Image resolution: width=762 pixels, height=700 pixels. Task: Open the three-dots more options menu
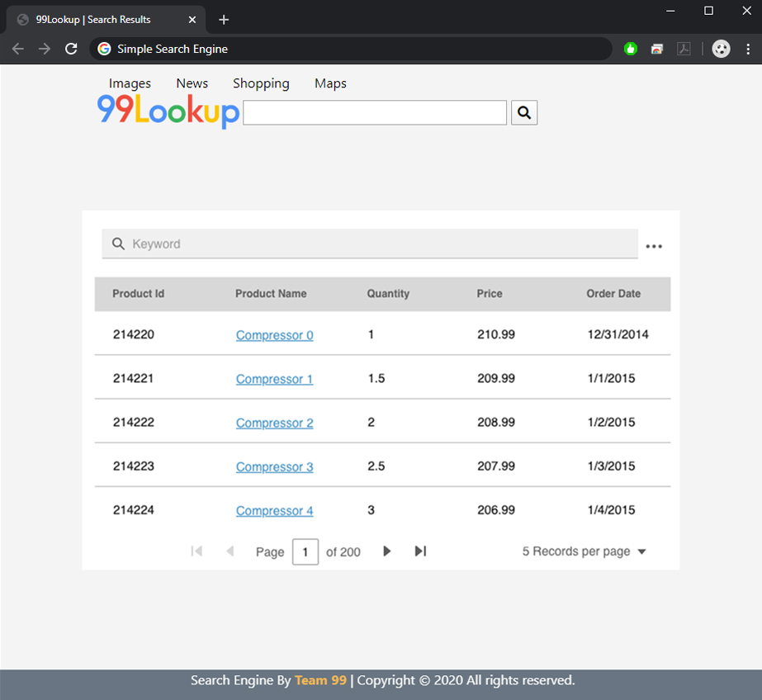pos(654,246)
